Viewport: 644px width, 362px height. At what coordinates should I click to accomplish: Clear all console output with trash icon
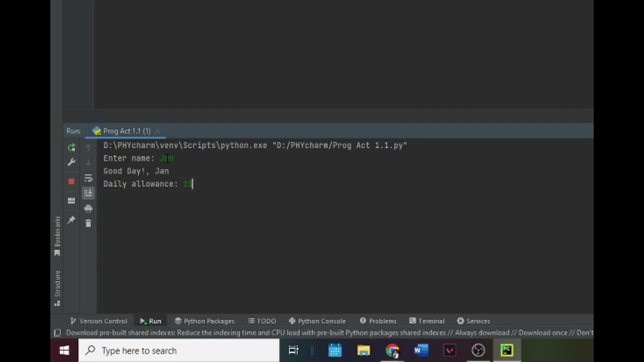click(x=89, y=223)
